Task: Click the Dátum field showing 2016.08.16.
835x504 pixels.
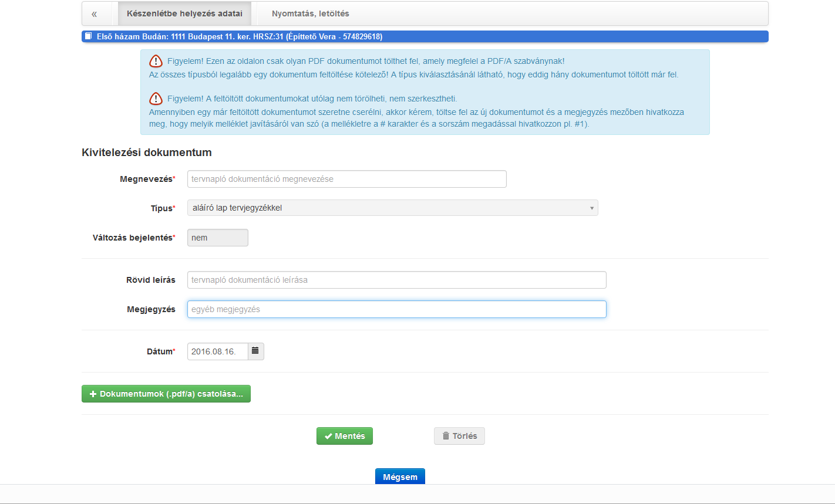Action: coord(218,351)
